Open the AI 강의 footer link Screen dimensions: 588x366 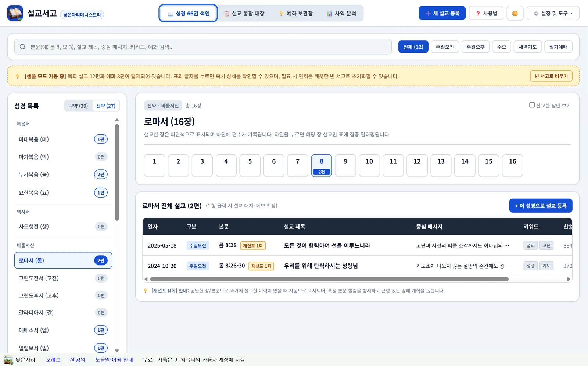tap(78, 360)
